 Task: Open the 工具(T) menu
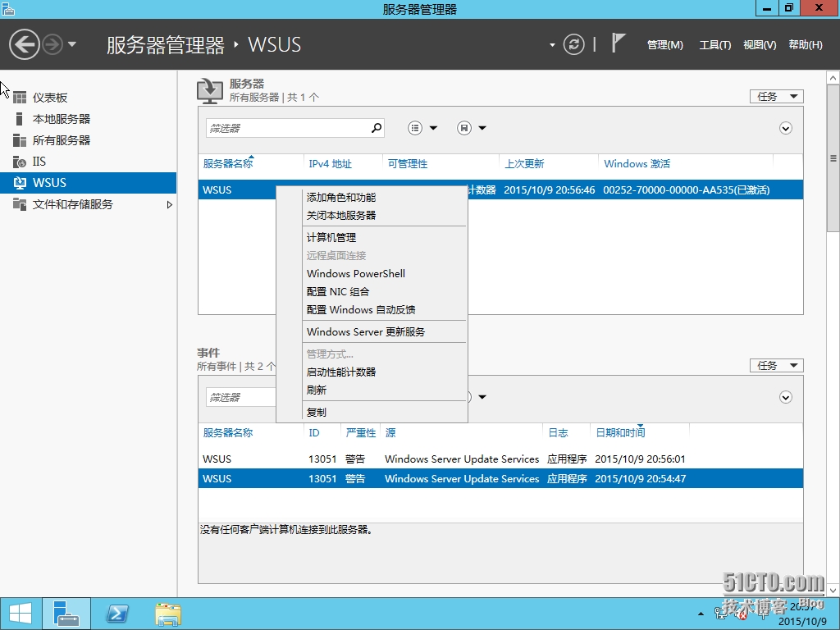pyautogui.click(x=714, y=45)
